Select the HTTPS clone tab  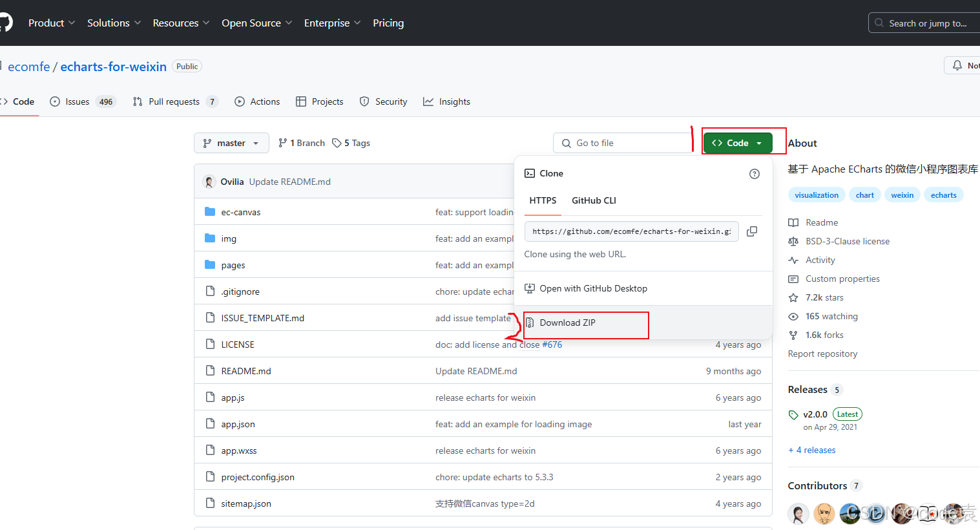543,200
